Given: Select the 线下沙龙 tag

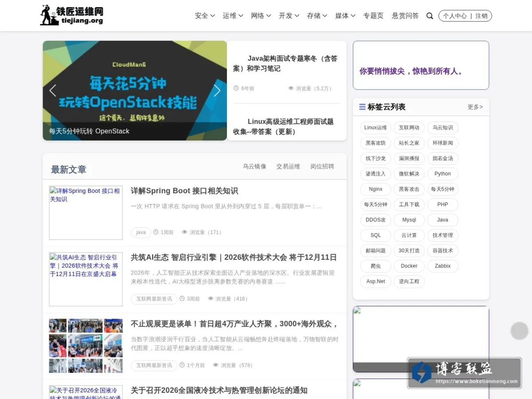Looking at the screenshot, I should 376,158.
